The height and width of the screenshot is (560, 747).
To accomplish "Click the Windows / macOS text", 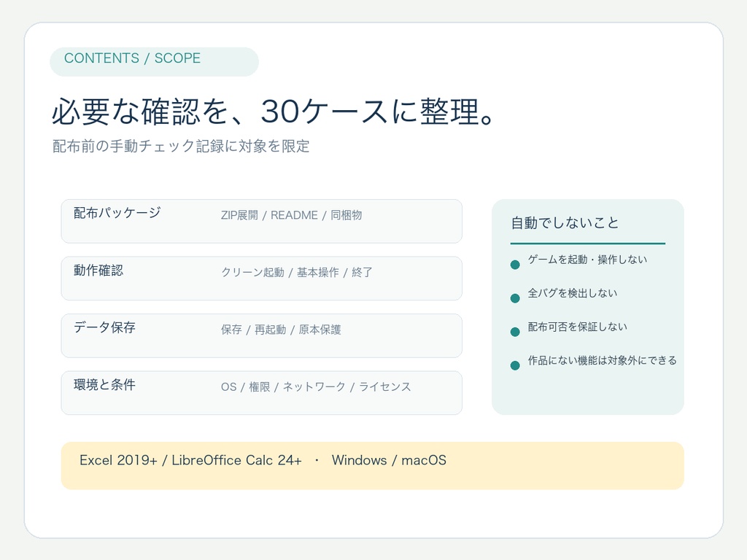I will tap(390, 461).
